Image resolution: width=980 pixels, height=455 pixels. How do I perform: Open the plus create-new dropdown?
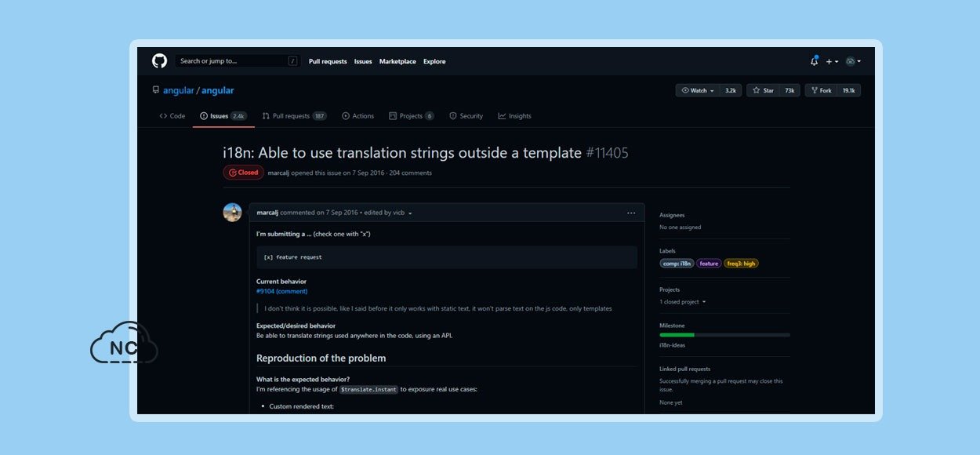pos(832,61)
